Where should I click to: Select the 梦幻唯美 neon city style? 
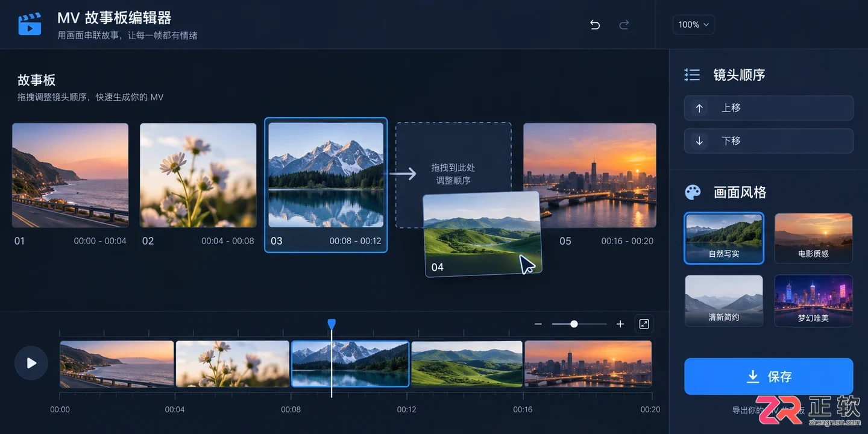point(813,301)
